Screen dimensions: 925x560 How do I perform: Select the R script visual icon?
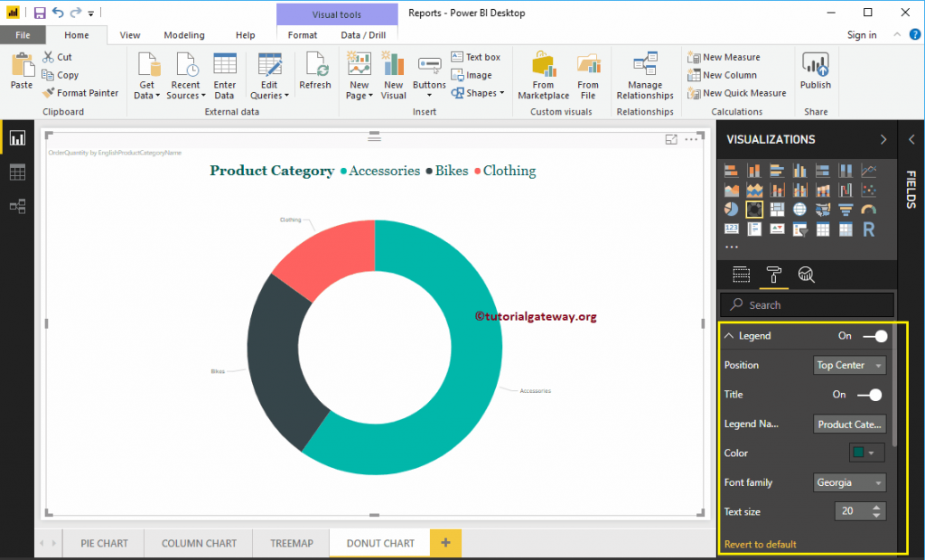(868, 229)
